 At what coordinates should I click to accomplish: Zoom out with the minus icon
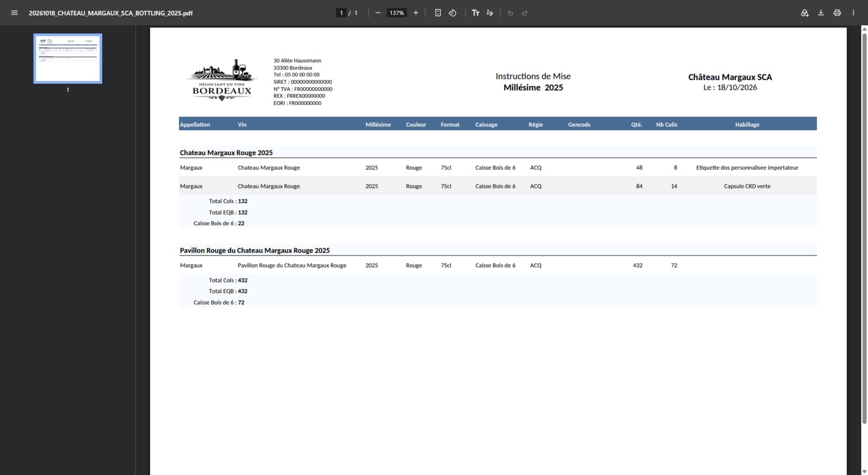pyautogui.click(x=378, y=13)
